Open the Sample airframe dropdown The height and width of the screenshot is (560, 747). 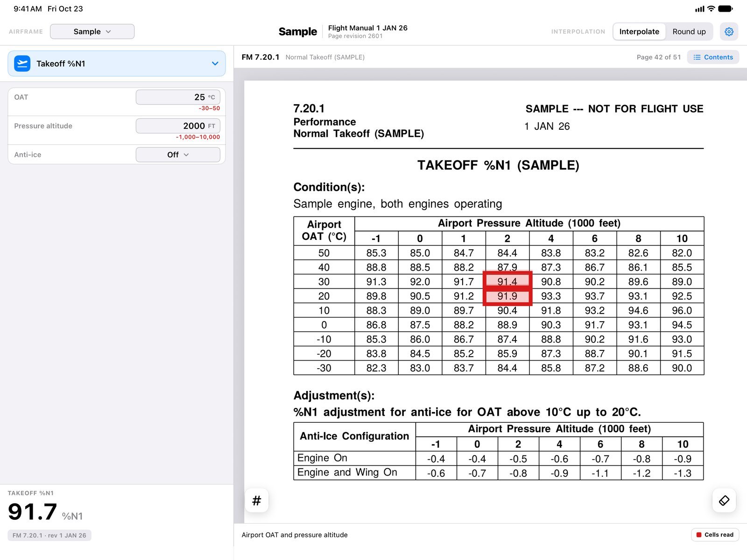[92, 31]
